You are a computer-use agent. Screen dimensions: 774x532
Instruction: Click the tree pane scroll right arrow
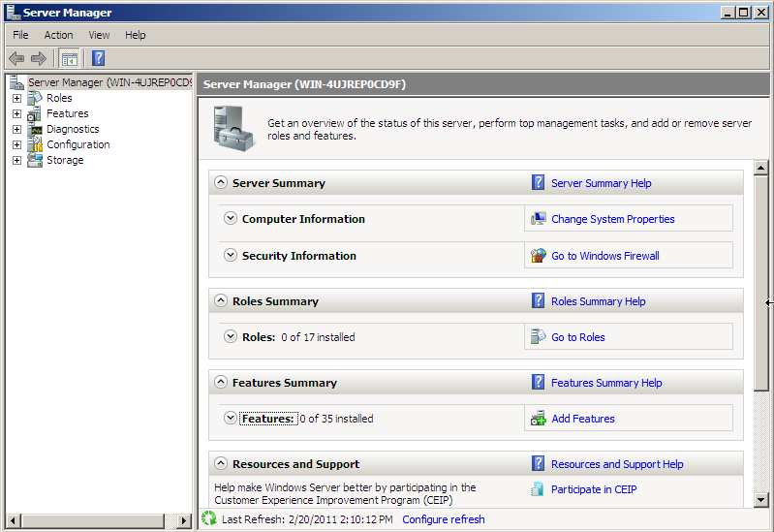pos(184,520)
